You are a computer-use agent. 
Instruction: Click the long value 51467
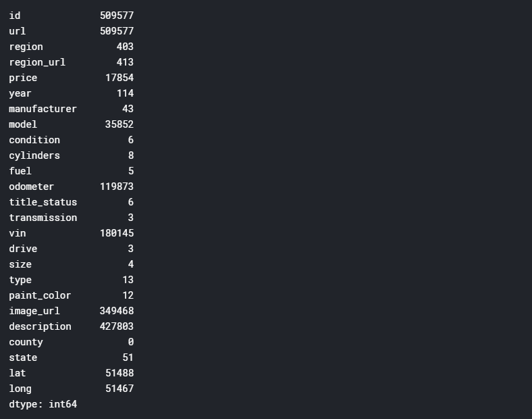tap(119, 389)
